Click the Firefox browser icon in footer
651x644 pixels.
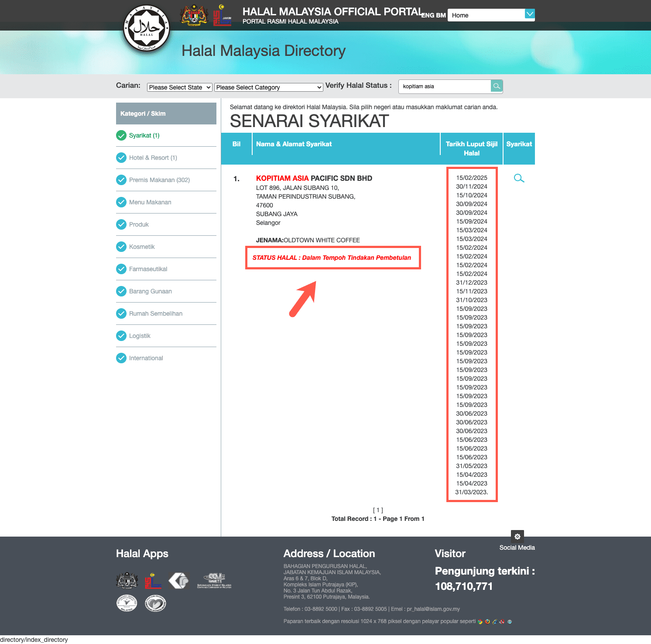point(487,622)
